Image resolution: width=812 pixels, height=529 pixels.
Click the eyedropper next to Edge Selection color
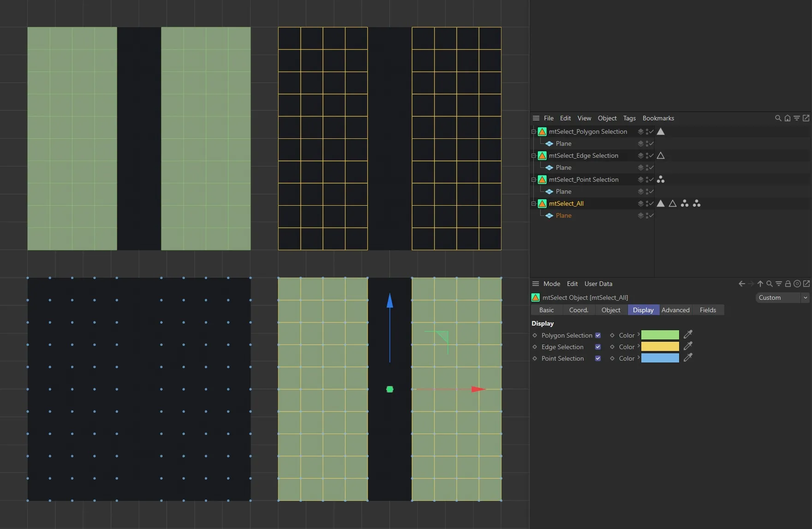click(688, 346)
